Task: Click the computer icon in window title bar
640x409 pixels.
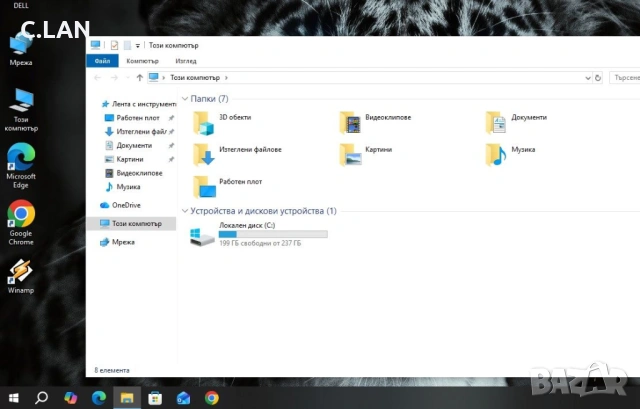Action: 96,45
